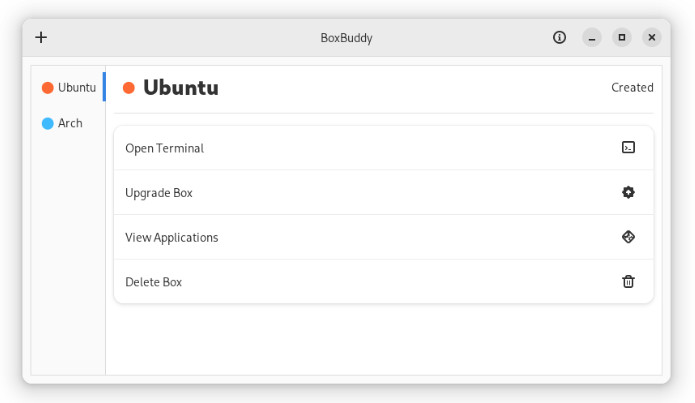Image resolution: width=695 pixels, height=403 pixels.
Task: Choose Upgrade Box for Ubuntu
Action: click(383, 192)
